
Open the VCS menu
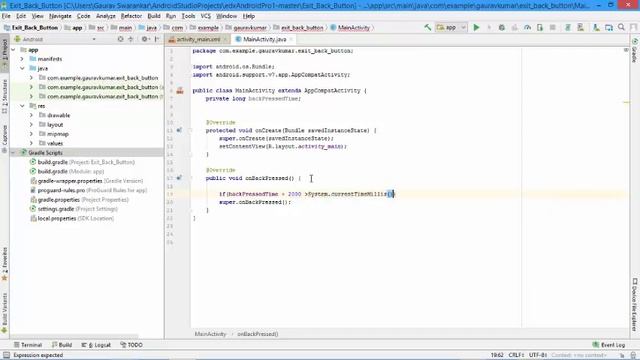point(206,16)
